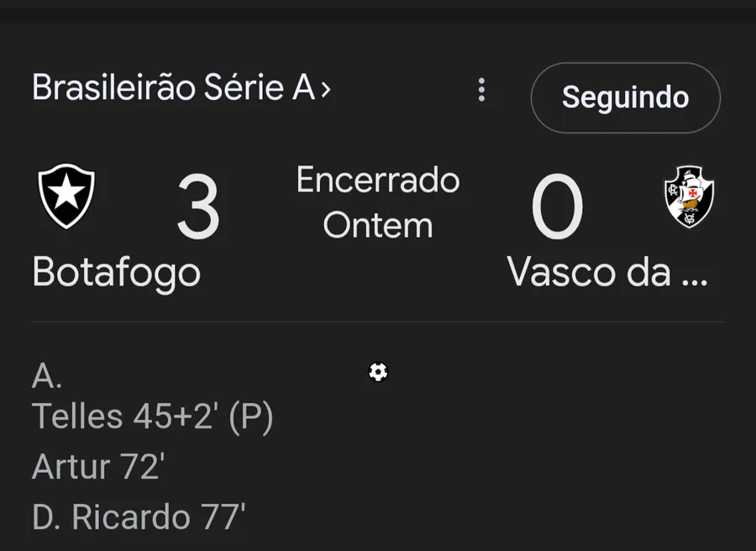Select the Artur 72' goal entry
The width and height of the screenshot is (756, 551).
(x=97, y=467)
